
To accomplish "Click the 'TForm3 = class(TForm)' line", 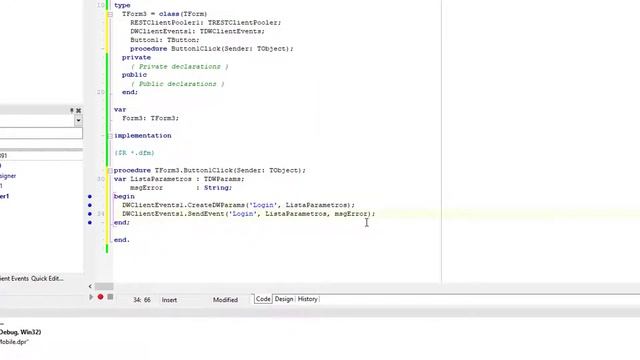I will coord(164,14).
